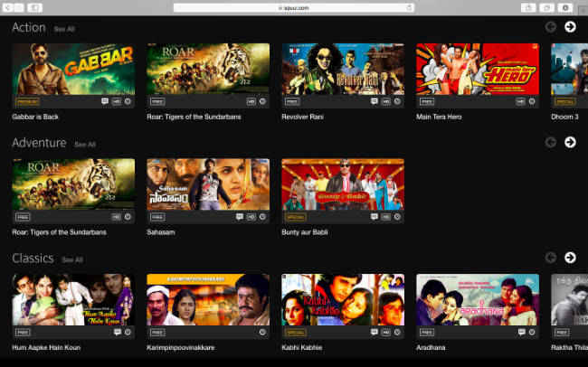Open the Karimpinpoovinakkare title link
The width and height of the screenshot is (588, 367).
[181, 348]
